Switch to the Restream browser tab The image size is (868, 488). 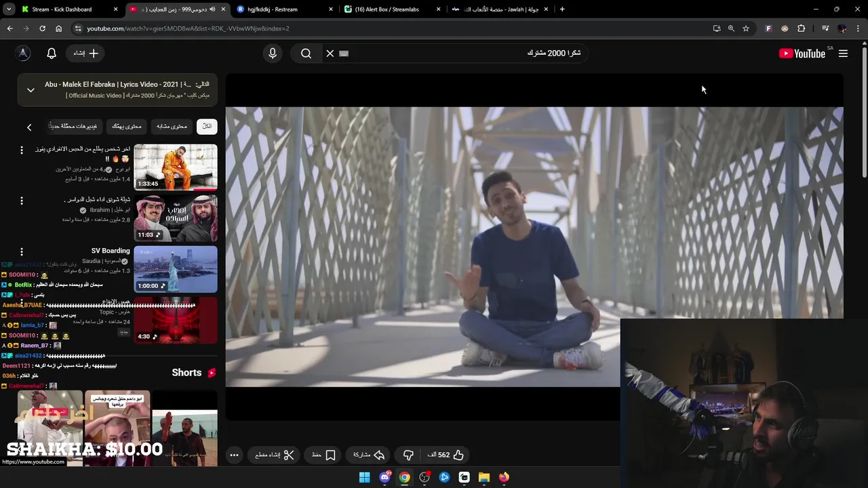tap(285, 9)
